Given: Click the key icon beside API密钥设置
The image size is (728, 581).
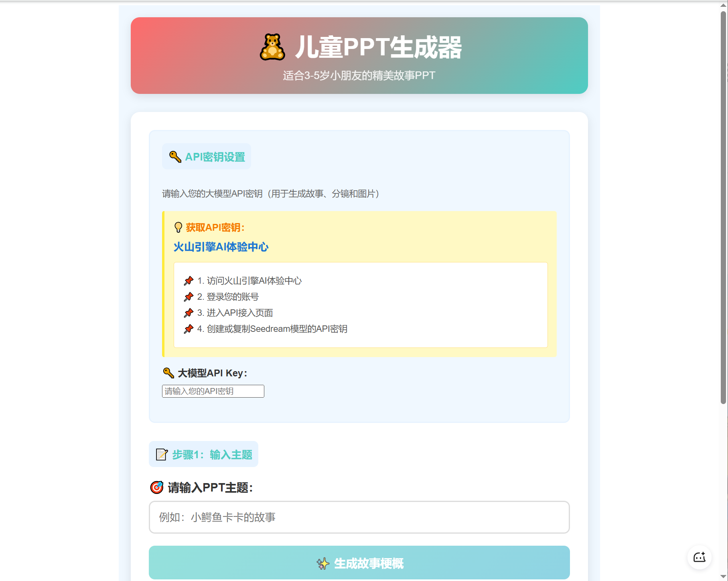Looking at the screenshot, I should 175,157.
